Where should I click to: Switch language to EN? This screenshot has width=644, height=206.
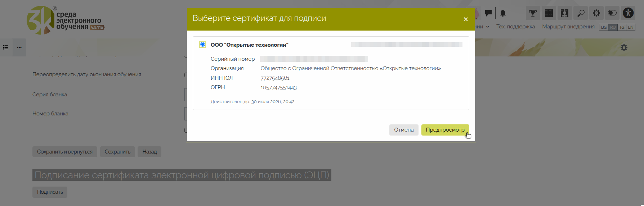pos(631,27)
